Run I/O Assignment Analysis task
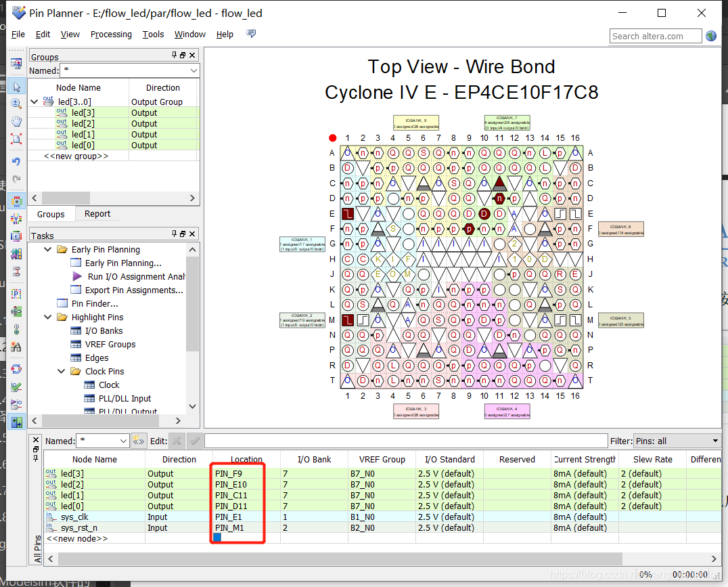The width and height of the screenshot is (728, 587). 136,276
